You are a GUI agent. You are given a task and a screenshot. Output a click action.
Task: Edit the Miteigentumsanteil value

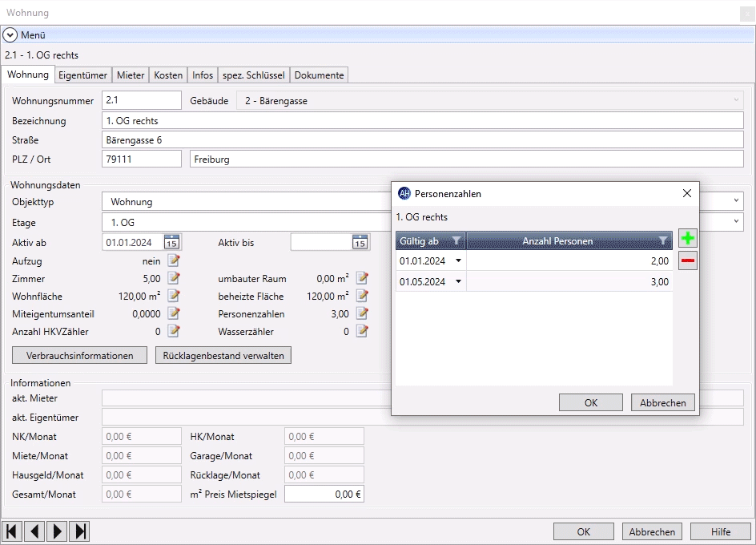174,313
